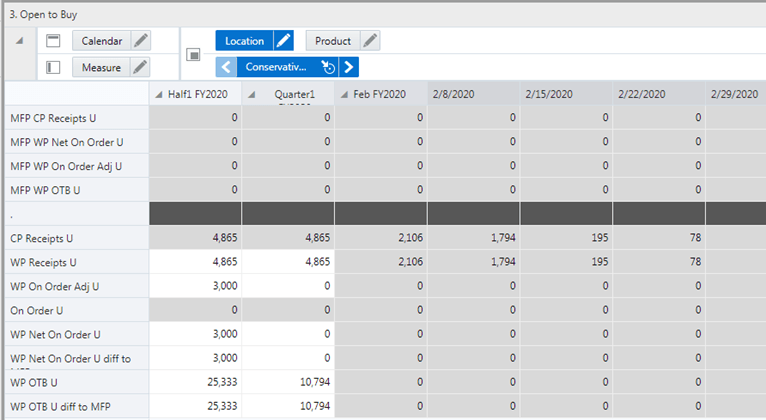The height and width of the screenshot is (420, 766).
Task: Click the reset page position icon
Action: coord(328,67)
